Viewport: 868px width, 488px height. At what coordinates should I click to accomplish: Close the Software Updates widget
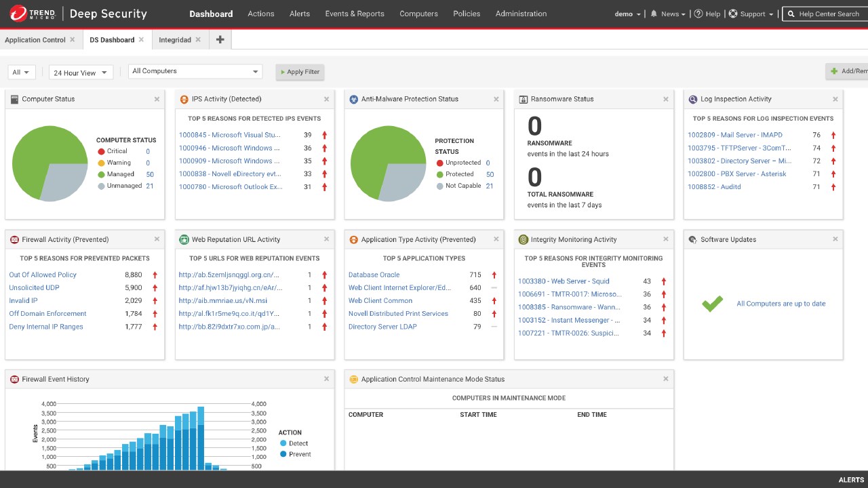[835, 239]
